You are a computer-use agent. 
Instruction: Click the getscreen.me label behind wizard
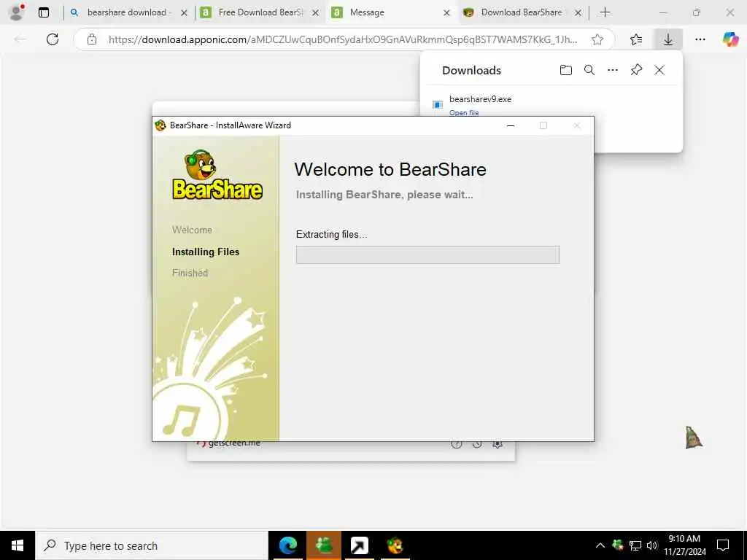coord(234,443)
